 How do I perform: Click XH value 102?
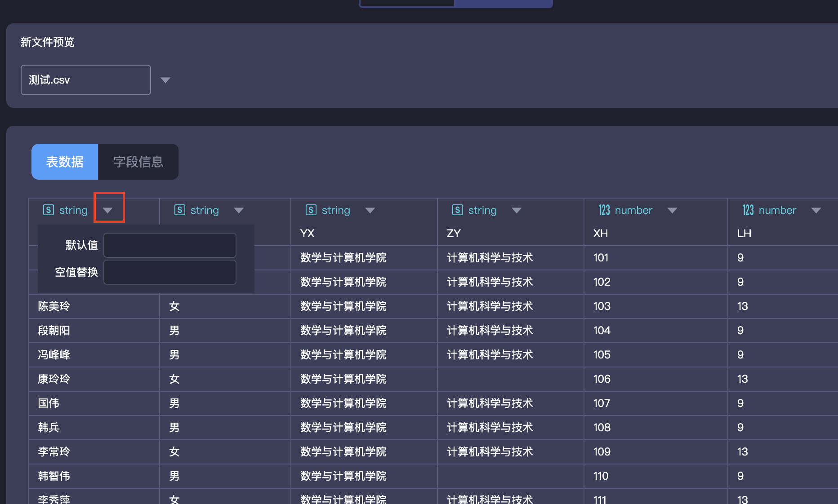(x=602, y=282)
